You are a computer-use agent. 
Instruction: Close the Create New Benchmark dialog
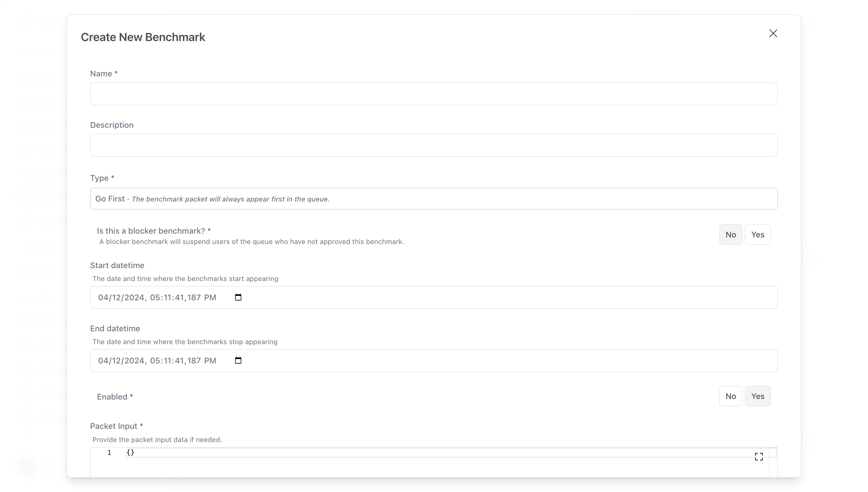(773, 34)
